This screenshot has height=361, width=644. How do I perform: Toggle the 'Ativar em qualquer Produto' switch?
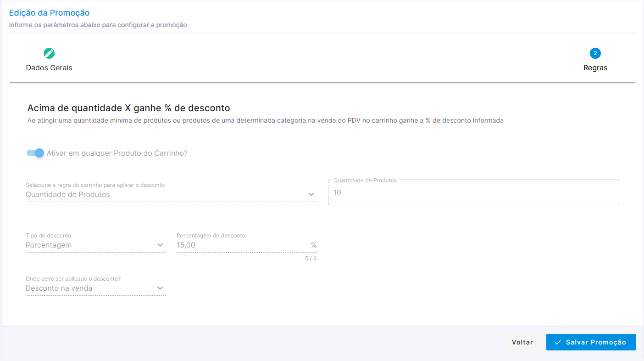tap(35, 153)
